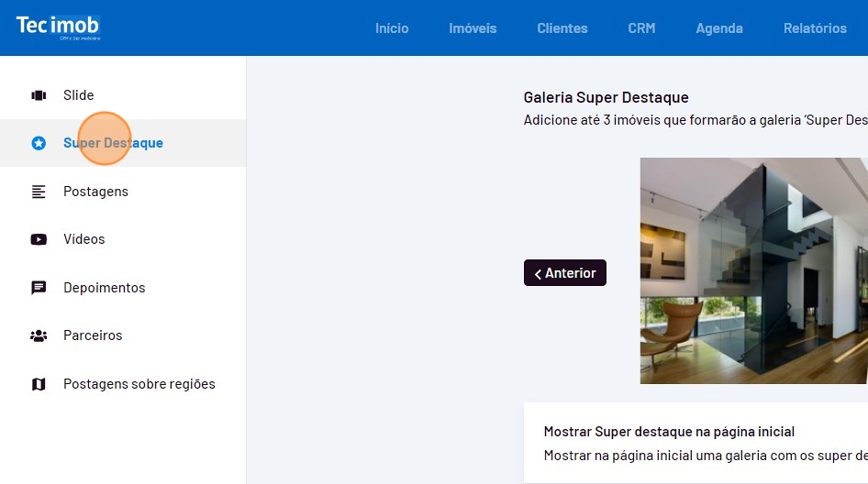Navigate to Relatórios

[815, 28]
